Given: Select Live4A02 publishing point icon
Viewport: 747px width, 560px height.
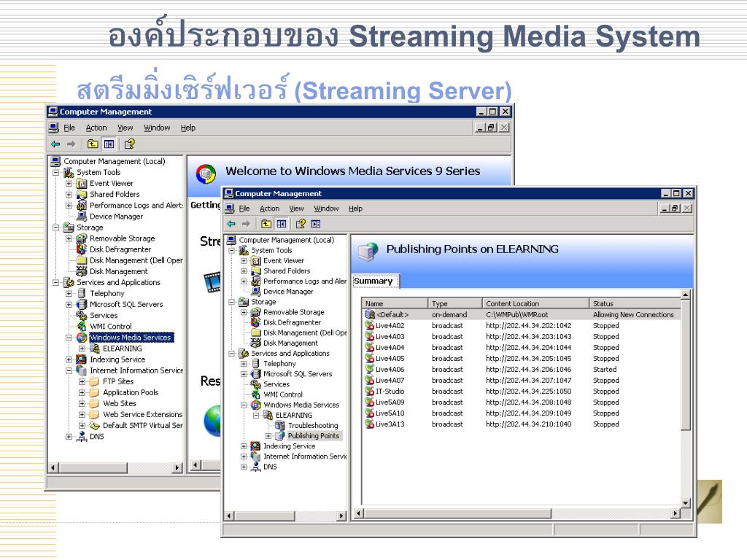Looking at the screenshot, I should (x=369, y=325).
